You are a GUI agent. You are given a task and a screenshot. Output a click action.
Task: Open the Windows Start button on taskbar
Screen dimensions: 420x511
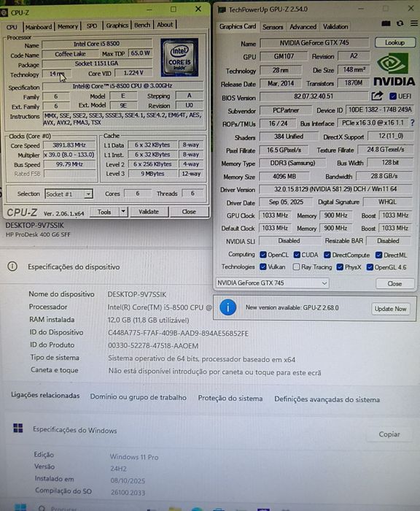click(20, 507)
